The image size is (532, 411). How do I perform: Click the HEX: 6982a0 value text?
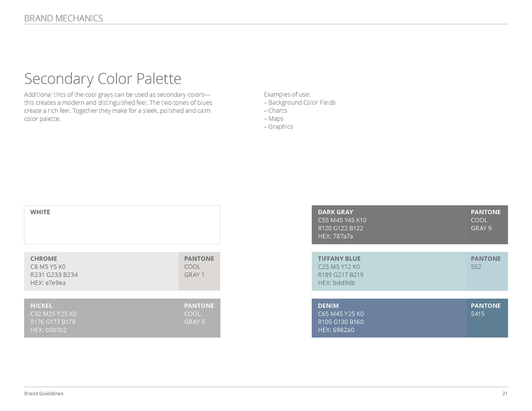[x=336, y=330]
